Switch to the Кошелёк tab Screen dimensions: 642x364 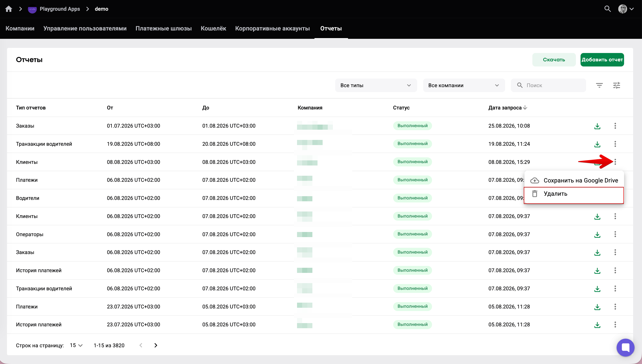pyautogui.click(x=213, y=29)
